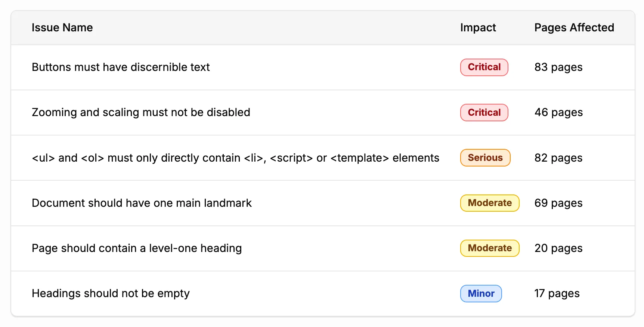Click 69 pages for the main landmark issue

(558, 203)
